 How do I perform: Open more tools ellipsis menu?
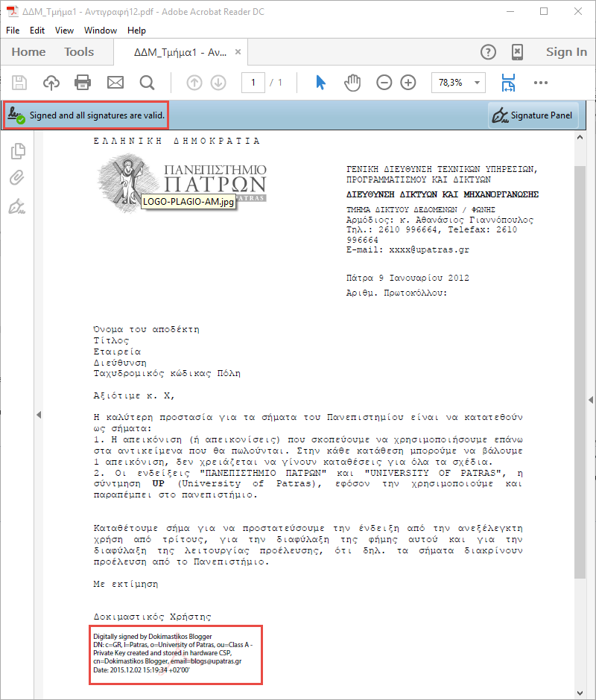click(x=541, y=83)
